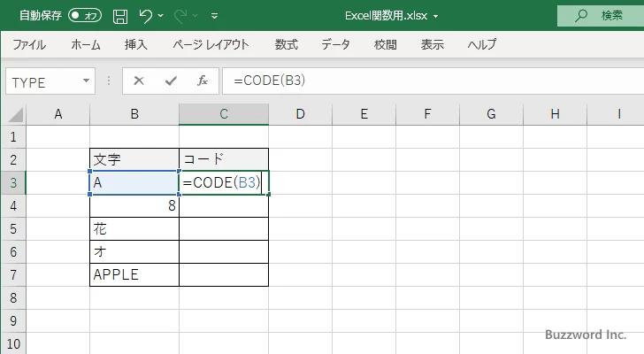
Task: Select row 6 header
Action: [13, 251]
